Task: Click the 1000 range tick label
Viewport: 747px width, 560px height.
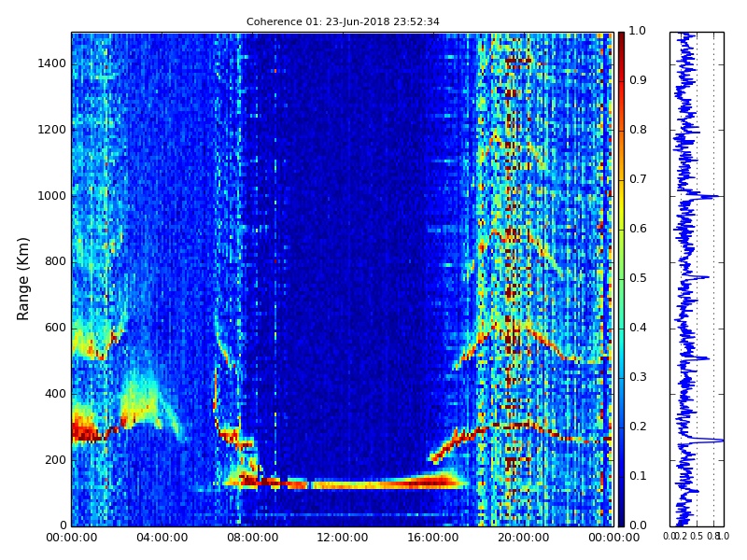Action: [x=52, y=196]
